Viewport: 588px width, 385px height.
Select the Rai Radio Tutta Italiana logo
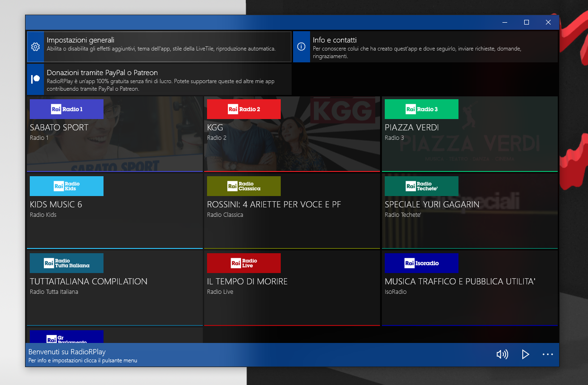[67, 263]
